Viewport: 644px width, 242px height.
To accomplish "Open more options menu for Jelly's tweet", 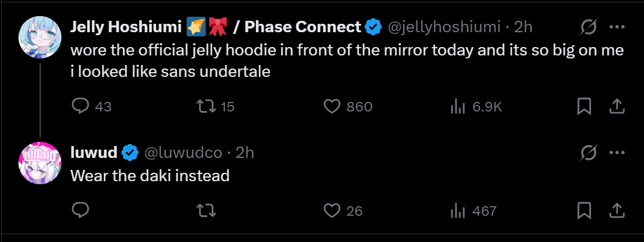I will tap(616, 27).
